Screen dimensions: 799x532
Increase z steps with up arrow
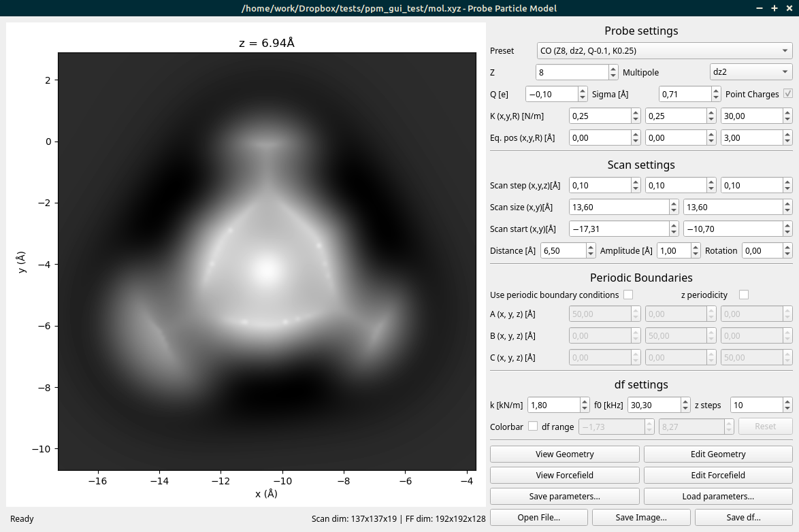coord(788,401)
